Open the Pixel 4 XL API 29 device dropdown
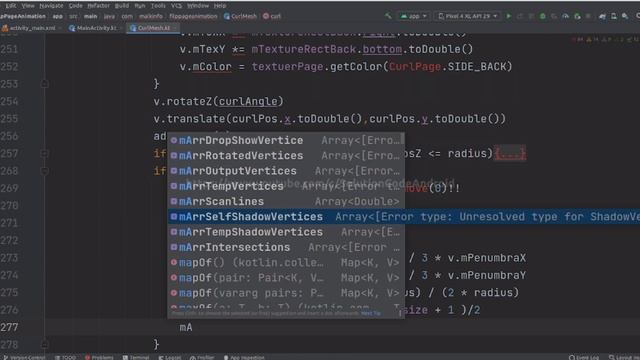 [467, 16]
